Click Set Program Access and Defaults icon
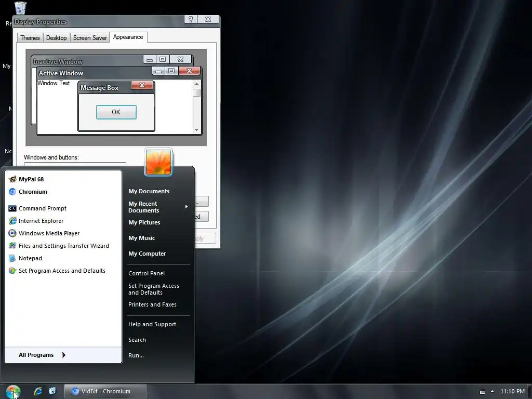The width and height of the screenshot is (532, 399). tap(12, 271)
